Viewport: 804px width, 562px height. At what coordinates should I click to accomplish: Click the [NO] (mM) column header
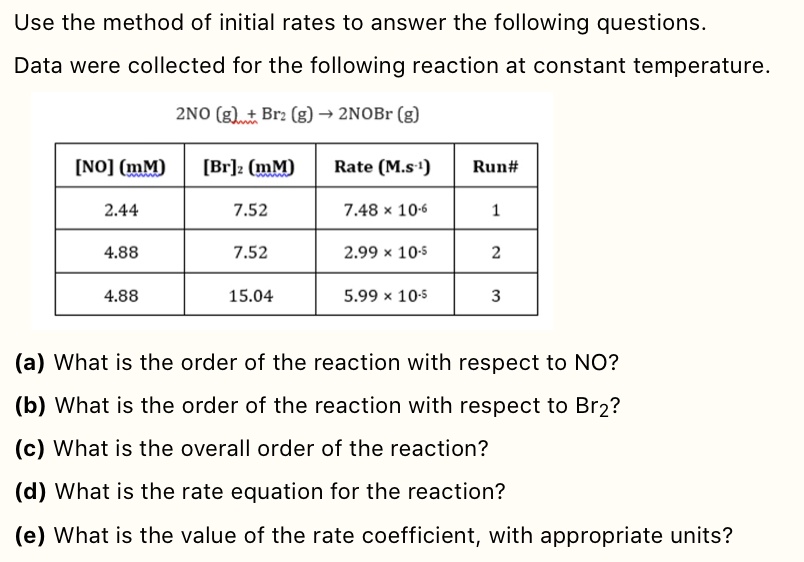click(x=121, y=167)
